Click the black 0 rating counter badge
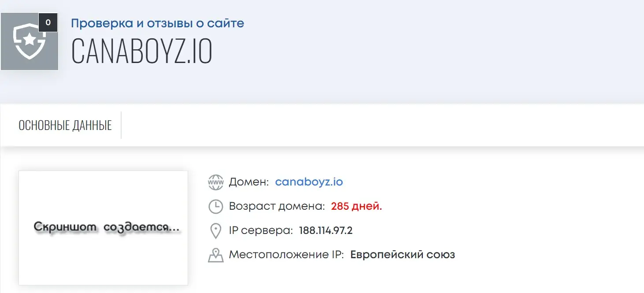 pyautogui.click(x=48, y=22)
